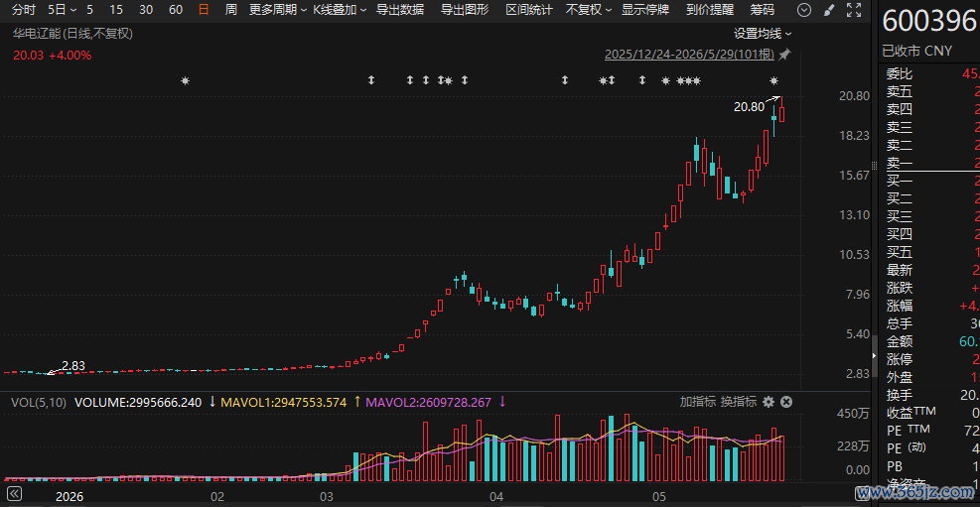Expand the 5日 dropdown
This screenshot has height=507, width=980.
[x=63, y=9]
